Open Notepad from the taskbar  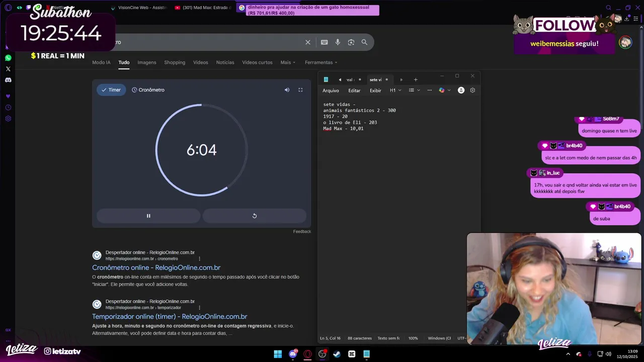tap(367, 354)
